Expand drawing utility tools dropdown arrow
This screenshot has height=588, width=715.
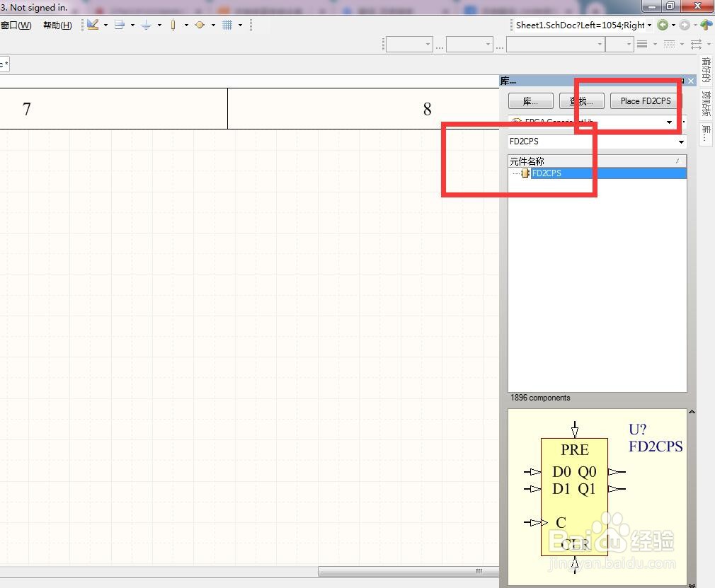[105, 25]
